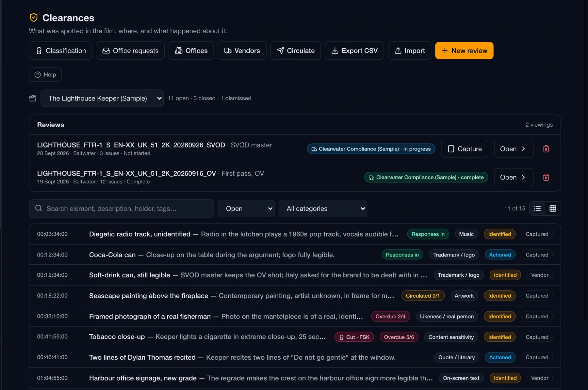
Task: Open Office requests
Action: coord(130,51)
